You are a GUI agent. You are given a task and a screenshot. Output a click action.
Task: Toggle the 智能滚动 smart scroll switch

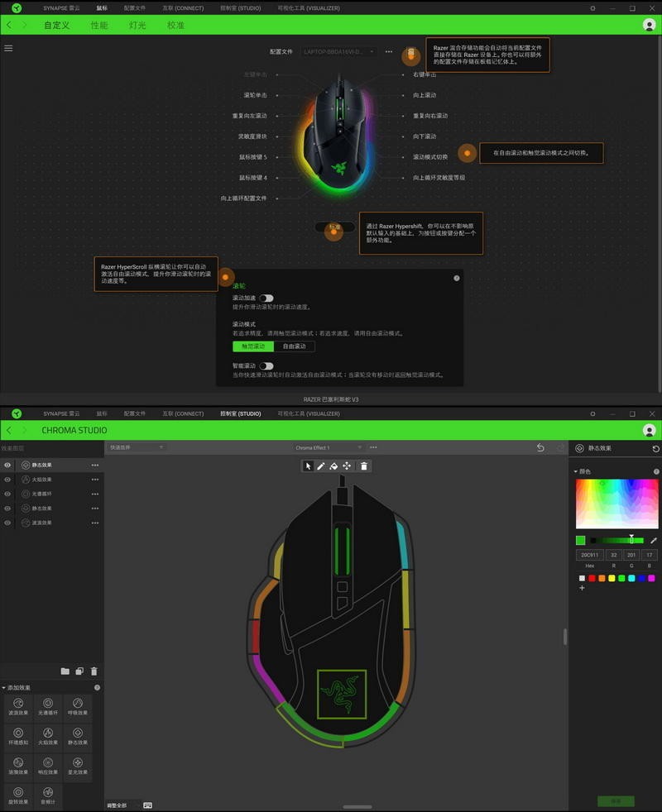click(x=266, y=366)
